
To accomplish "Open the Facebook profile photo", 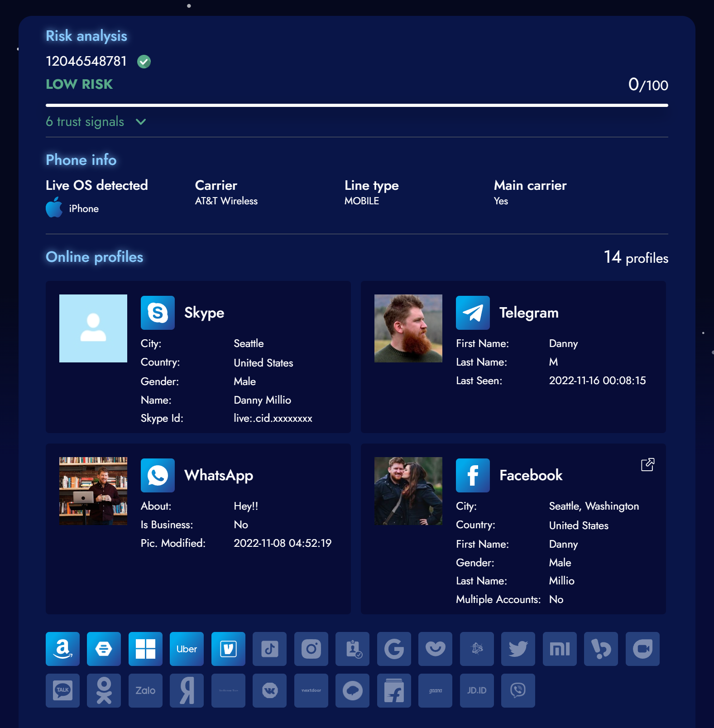I will tap(408, 491).
